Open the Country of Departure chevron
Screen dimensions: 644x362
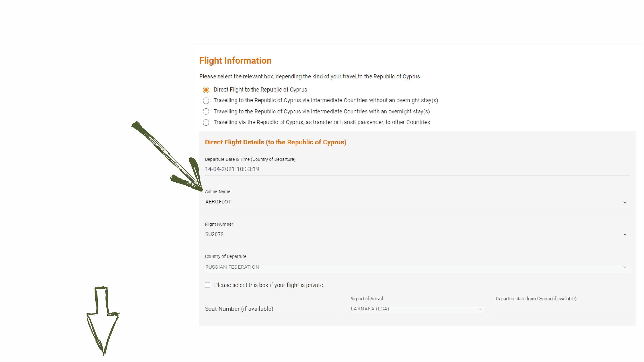click(624, 267)
